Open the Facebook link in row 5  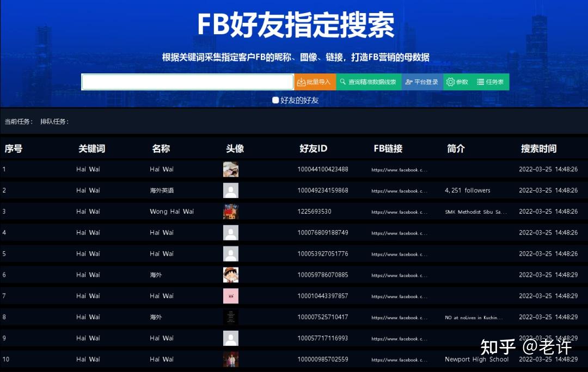(x=400, y=254)
